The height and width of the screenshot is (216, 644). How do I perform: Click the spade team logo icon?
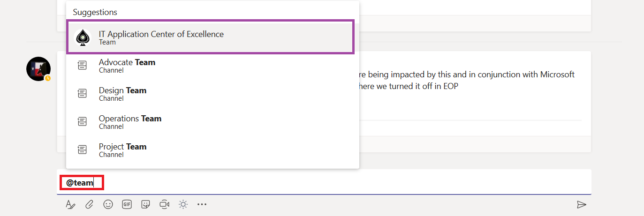(83, 37)
